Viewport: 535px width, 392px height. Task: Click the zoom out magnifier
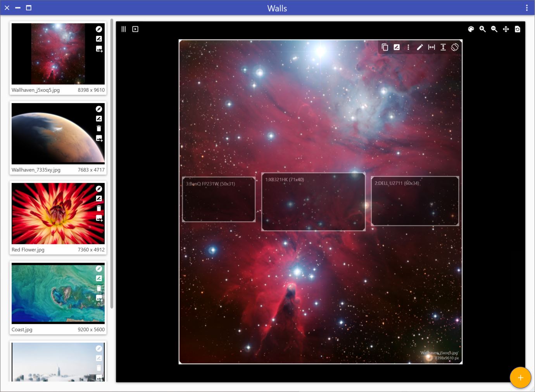(x=494, y=29)
